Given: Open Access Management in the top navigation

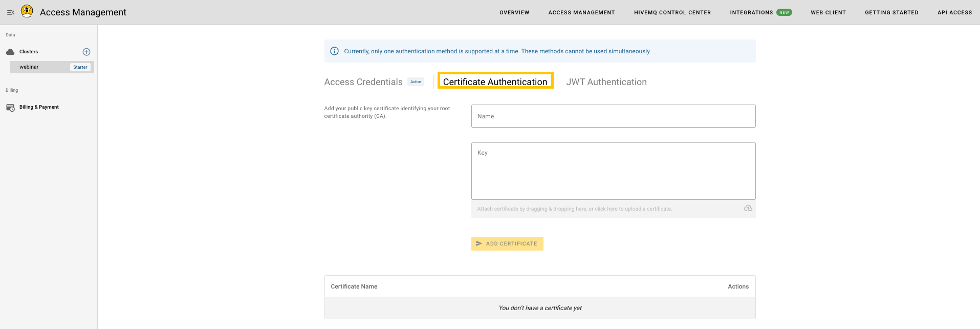Looking at the screenshot, I should (582, 12).
